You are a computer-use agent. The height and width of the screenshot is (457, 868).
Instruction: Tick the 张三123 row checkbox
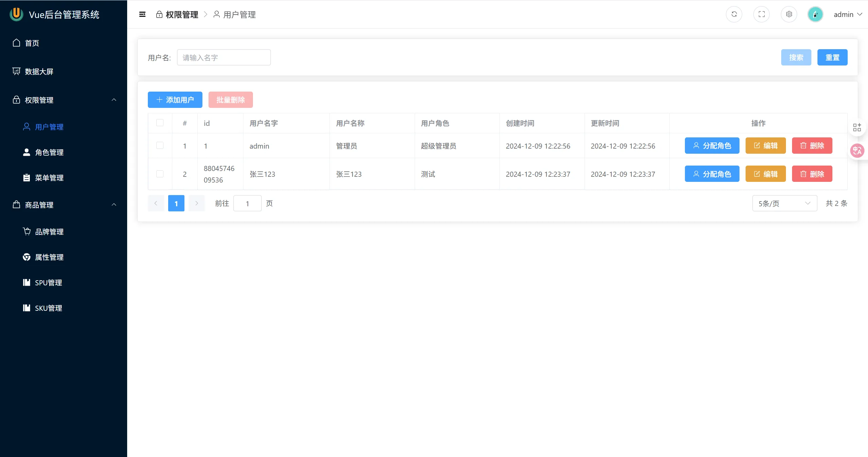160,174
